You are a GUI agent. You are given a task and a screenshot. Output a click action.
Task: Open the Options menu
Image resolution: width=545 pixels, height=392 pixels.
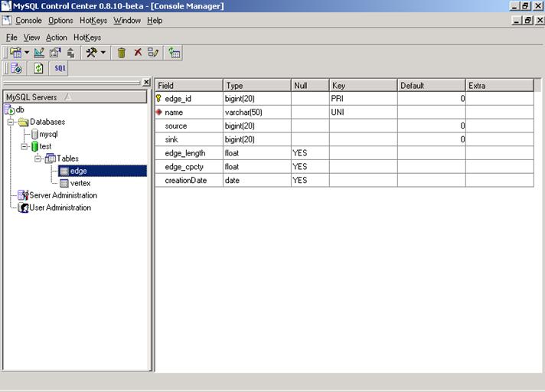[60, 21]
